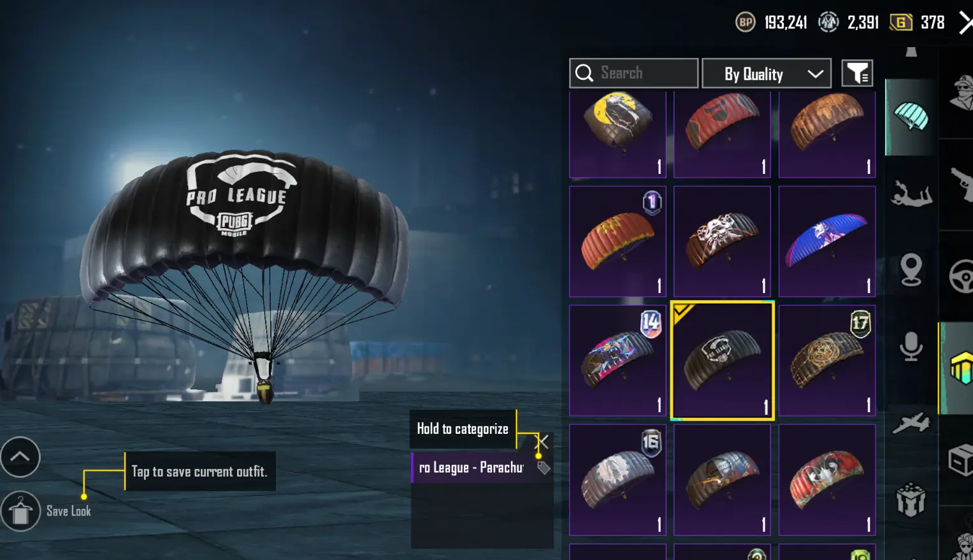Open the By Quality sort dropdown
973x560 pixels.
pos(767,73)
